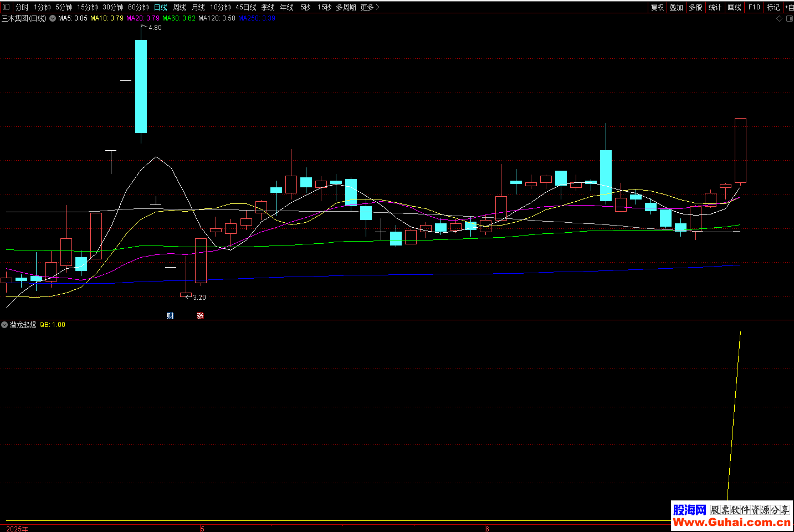
Task: Click the 复权 button
Action: pyautogui.click(x=658, y=7)
